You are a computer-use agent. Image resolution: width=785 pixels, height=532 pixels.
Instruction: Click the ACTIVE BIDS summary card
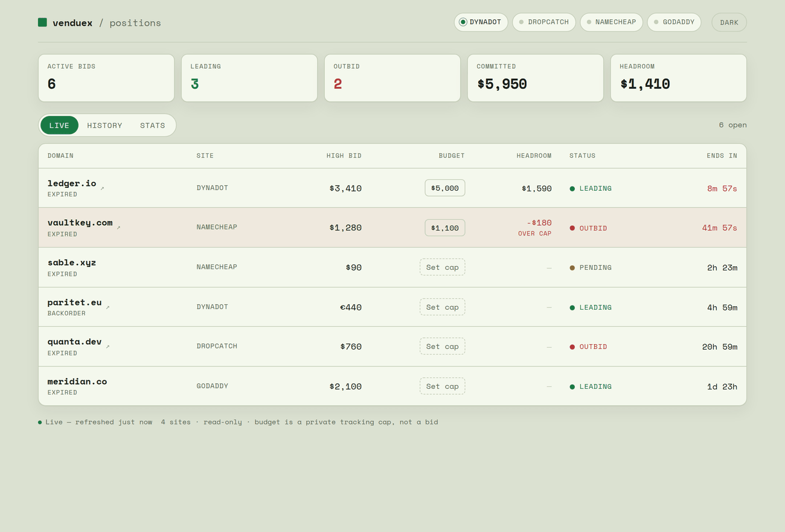pyautogui.click(x=106, y=78)
